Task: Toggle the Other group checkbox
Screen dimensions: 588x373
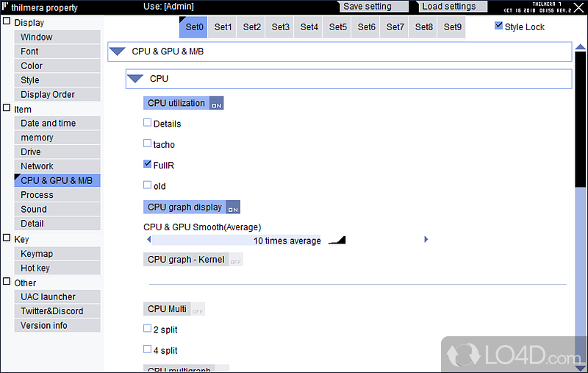Action: point(7,282)
